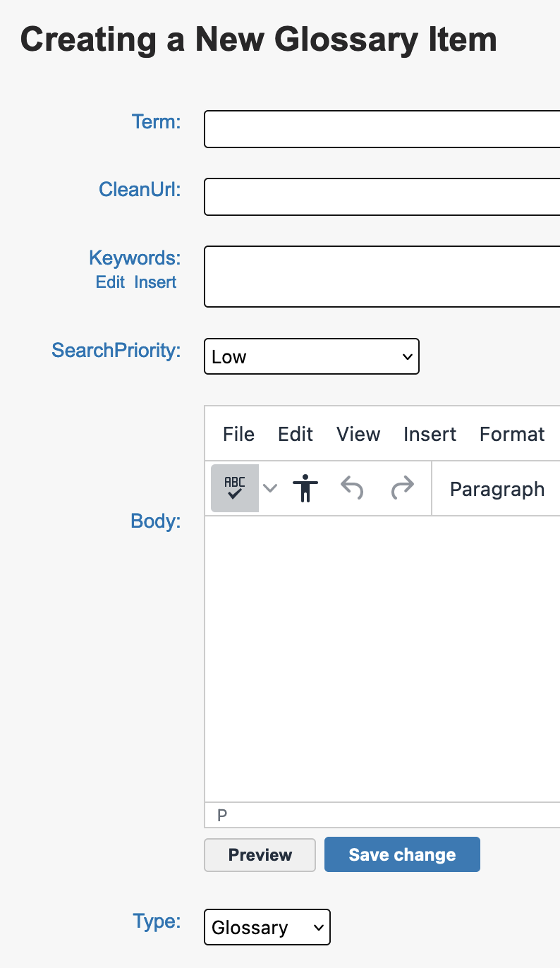Open the File menu in editor
This screenshot has width=560, height=968.
238,434
